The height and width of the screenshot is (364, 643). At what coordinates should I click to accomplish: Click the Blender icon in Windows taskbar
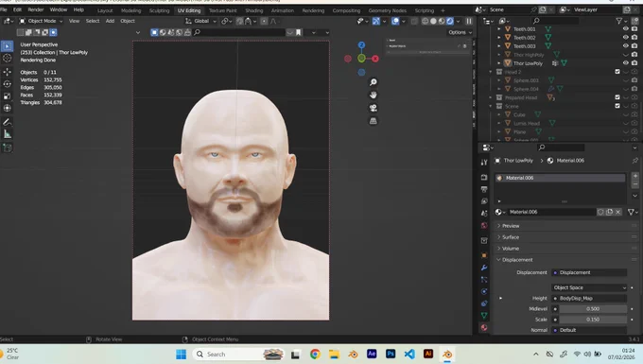click(447, 354)
